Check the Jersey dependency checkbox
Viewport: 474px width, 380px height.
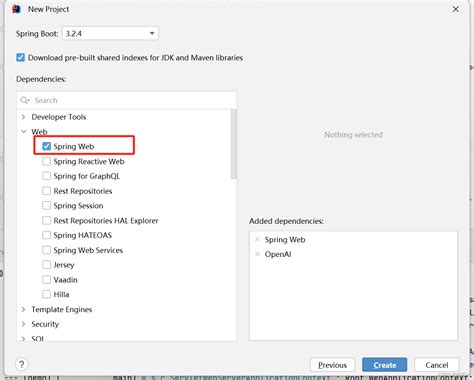[46, 265]
